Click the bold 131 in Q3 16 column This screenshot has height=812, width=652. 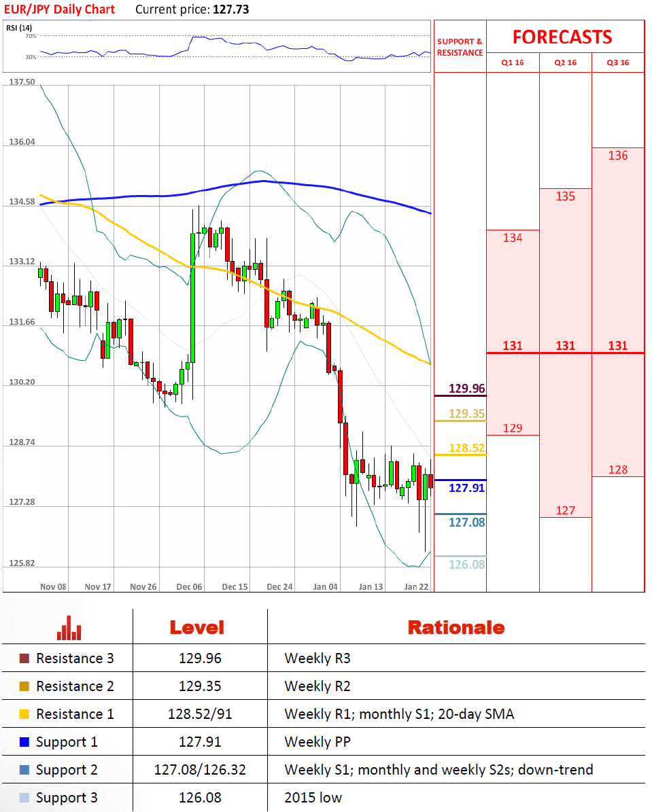click(x=618, y=345)
